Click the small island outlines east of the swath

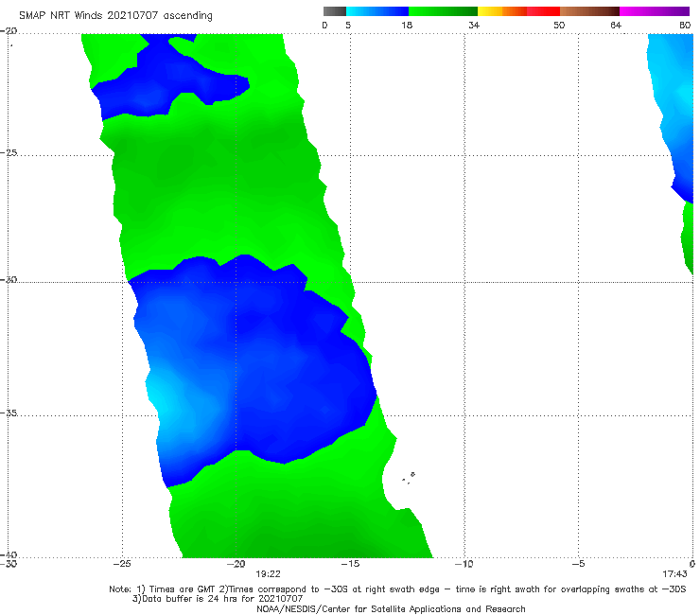coord(409,478)
